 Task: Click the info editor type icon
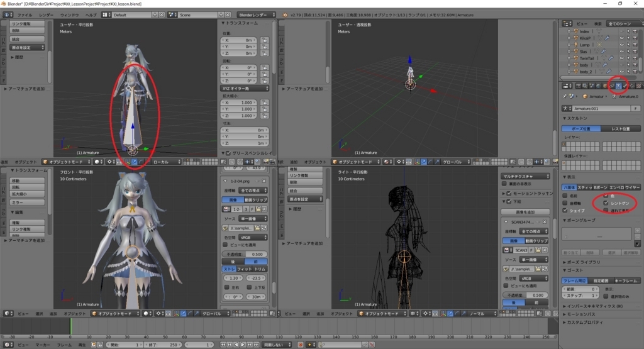tap(8, 15)
